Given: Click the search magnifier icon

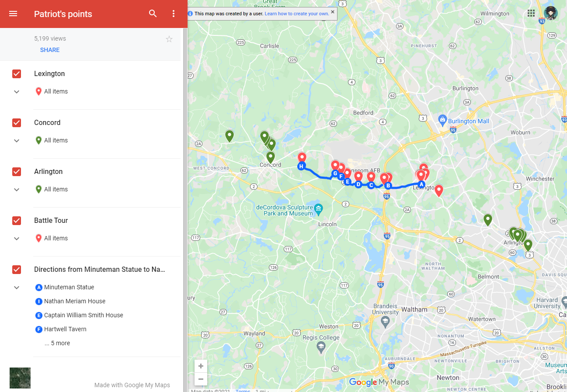Looking at the screenshot, I should pos(153,14).
